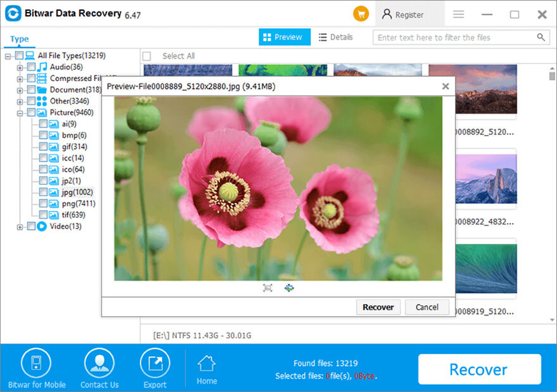557x392 pixels.
Task: Select jpg(1002) in the tree
Action: coord(77,192)
